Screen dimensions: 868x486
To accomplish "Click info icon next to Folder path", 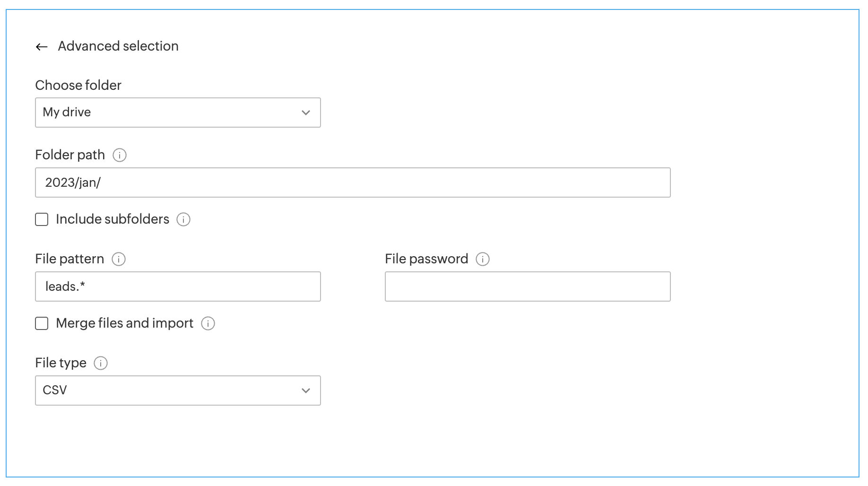I will coord(120,155).
